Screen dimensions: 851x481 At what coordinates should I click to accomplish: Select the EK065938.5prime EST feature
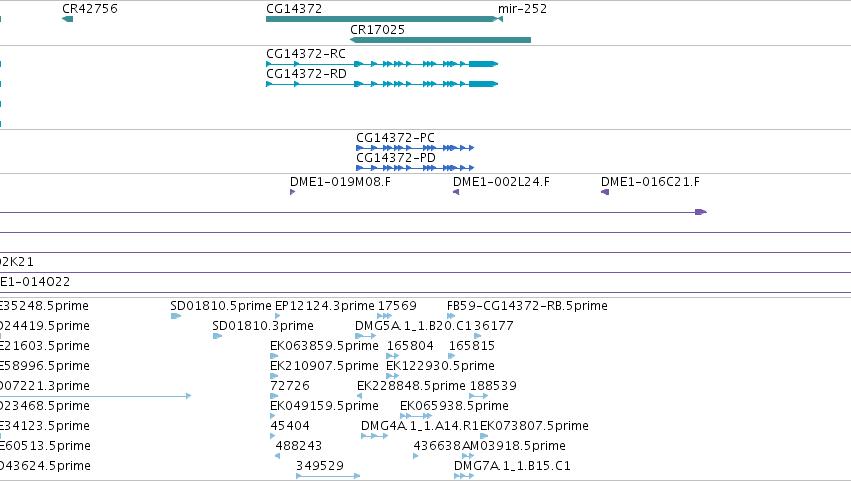click(416, 416)
